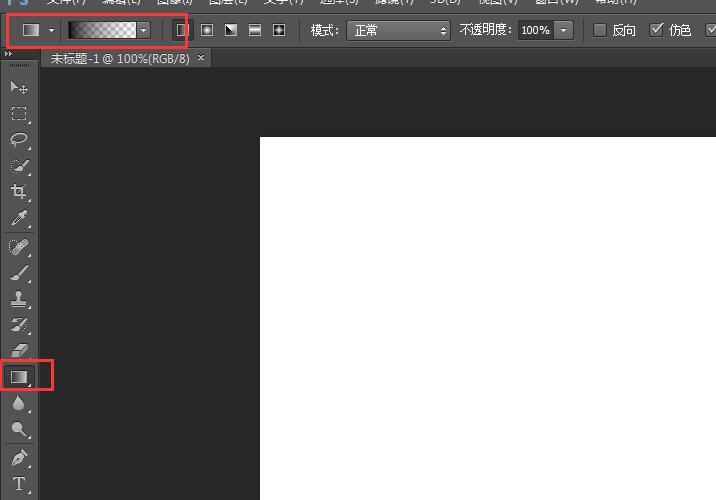
Task: Choose the Radial gradient style
Action: (x=207, y=30)
